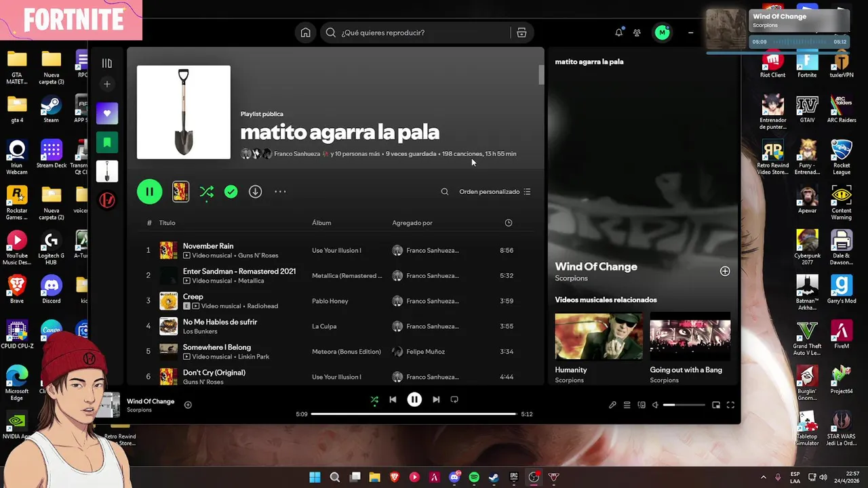The height and width of the screenshot is (488, 868).
Task: Skip to the next track
Action: pyautogui.click(x=436, y=400)
